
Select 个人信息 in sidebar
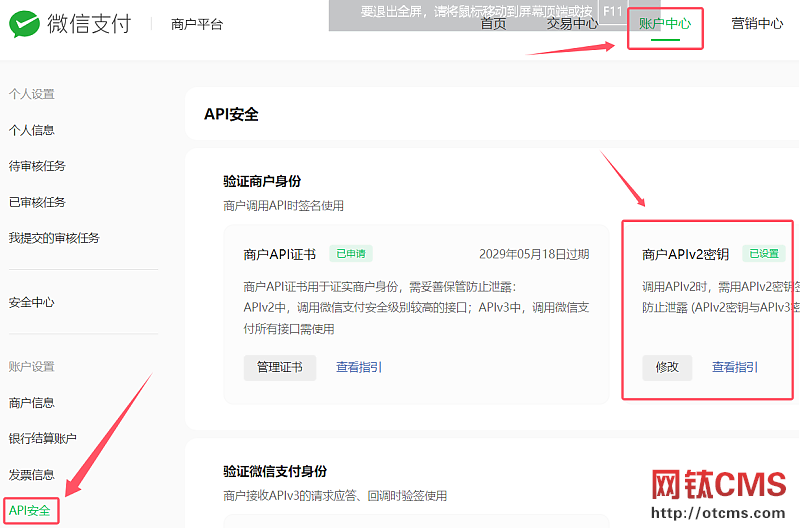(32, 130)
